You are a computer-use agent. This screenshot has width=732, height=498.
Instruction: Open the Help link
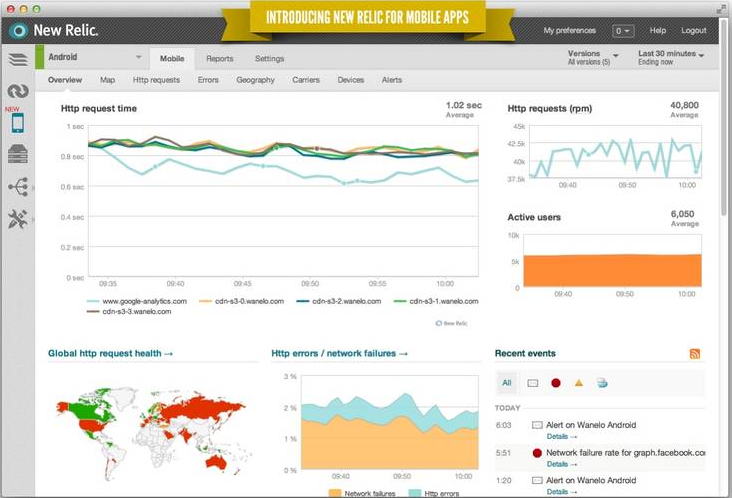click(658, 30)
